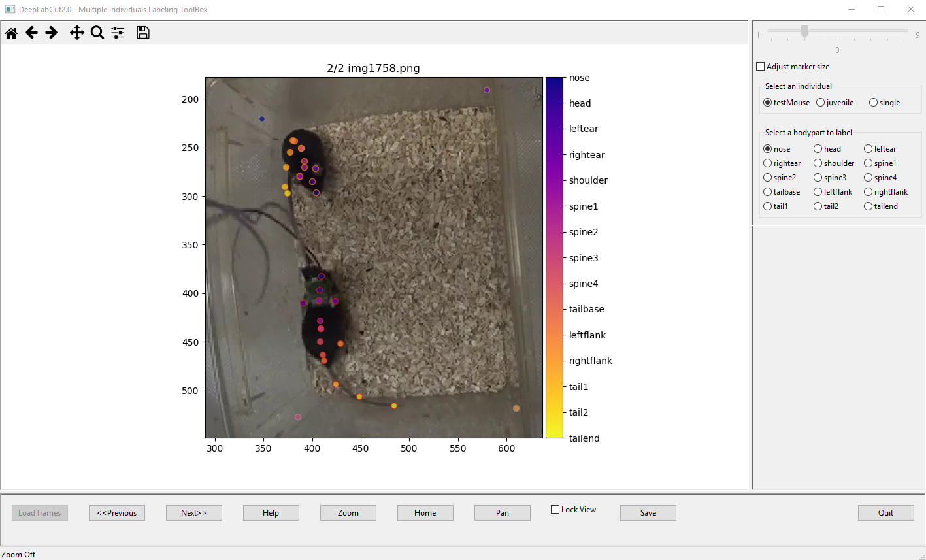Image resolution: width=926 pixels, height=560 pixels.
Task: Click the purple marker at top right of image
Action: click(x=487, y=90)
